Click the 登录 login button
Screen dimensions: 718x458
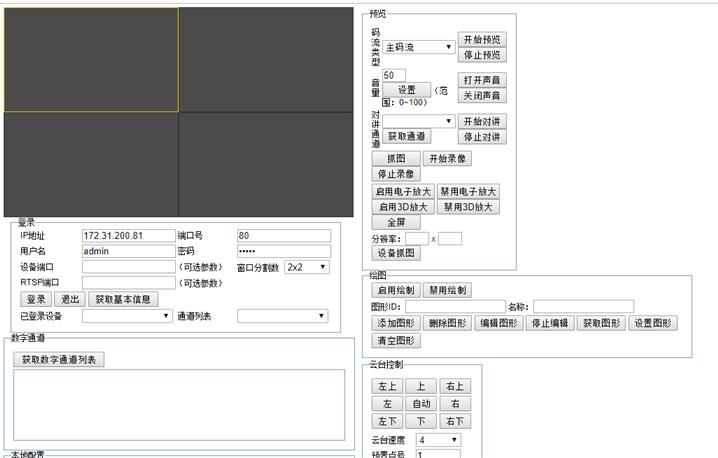(36, 299)
